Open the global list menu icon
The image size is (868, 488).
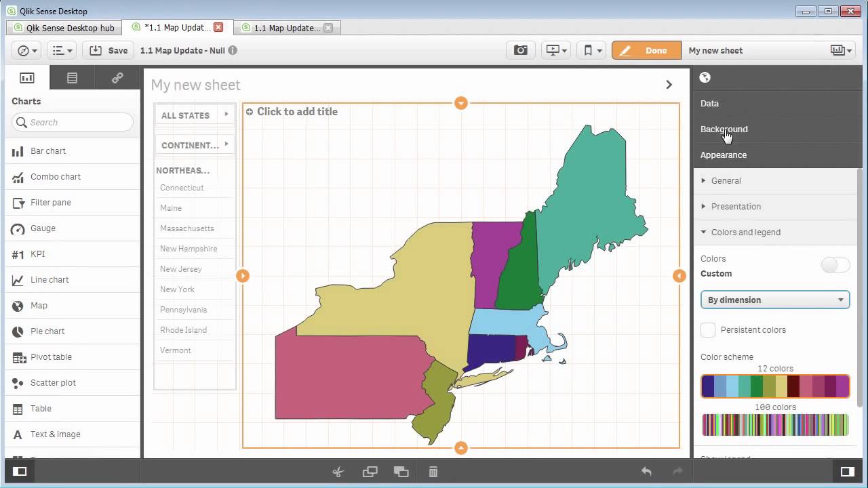coord(62,50)
